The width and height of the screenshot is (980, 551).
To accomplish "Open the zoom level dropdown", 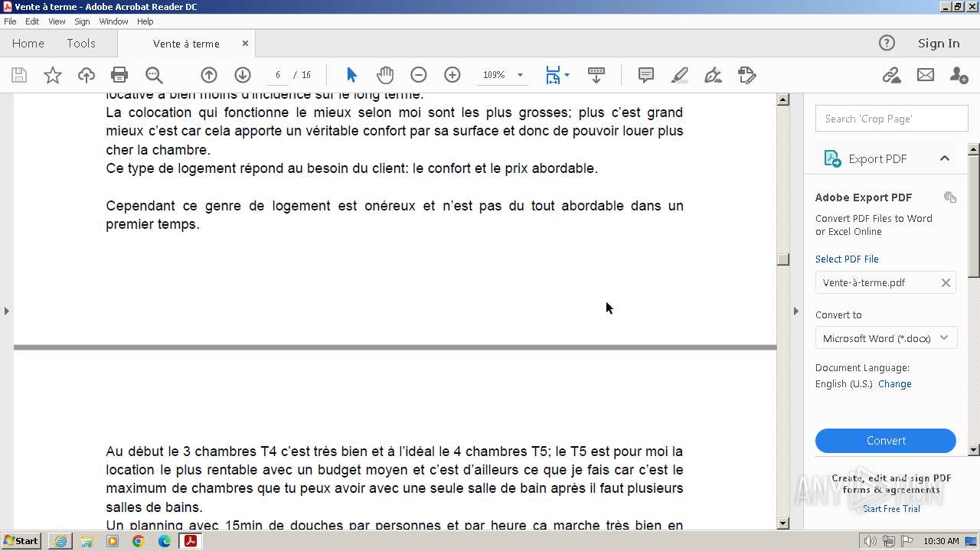I will pyautogui.click(x=520, y=75).
